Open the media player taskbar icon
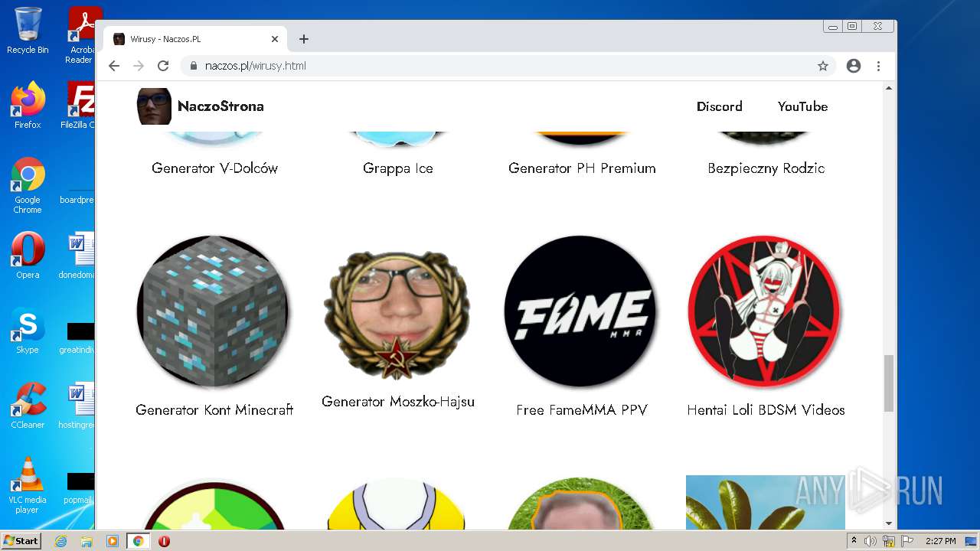This screenshot has width=980, height=551. coord(113,541)
